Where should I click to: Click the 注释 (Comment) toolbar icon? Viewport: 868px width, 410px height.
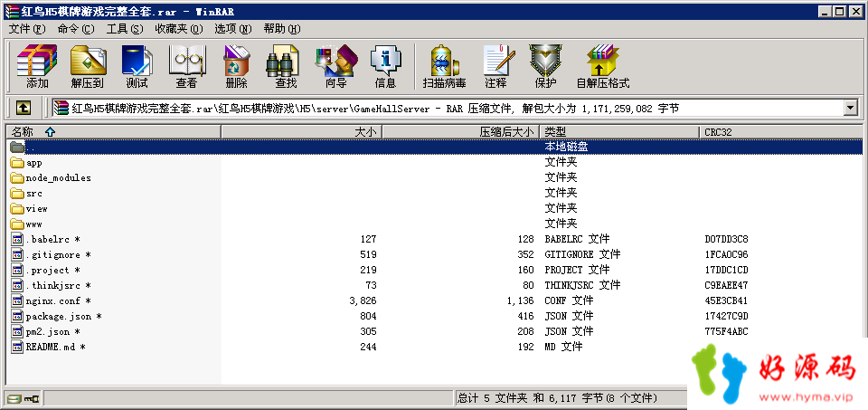[x=497, y=61]
